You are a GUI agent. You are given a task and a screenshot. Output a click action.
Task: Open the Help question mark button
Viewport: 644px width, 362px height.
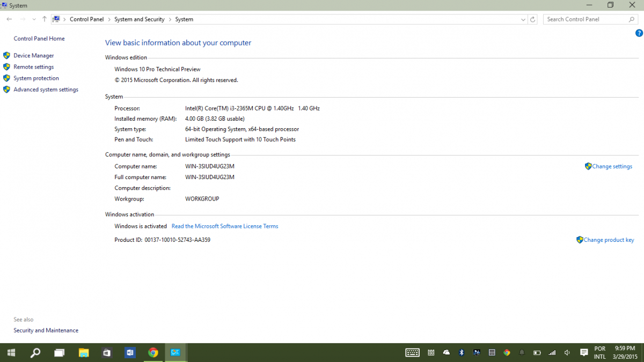[639, 33]
